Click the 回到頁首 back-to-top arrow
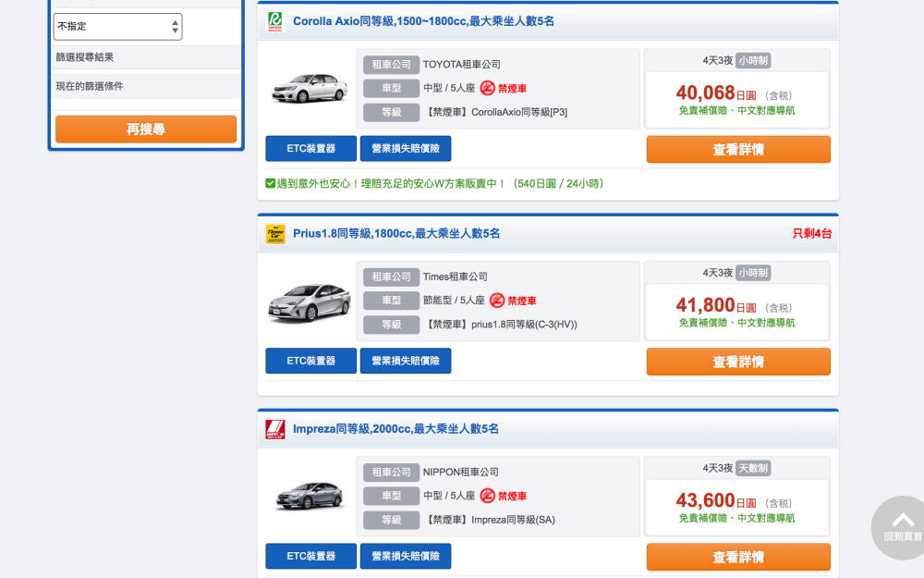 tap(903, 523)
